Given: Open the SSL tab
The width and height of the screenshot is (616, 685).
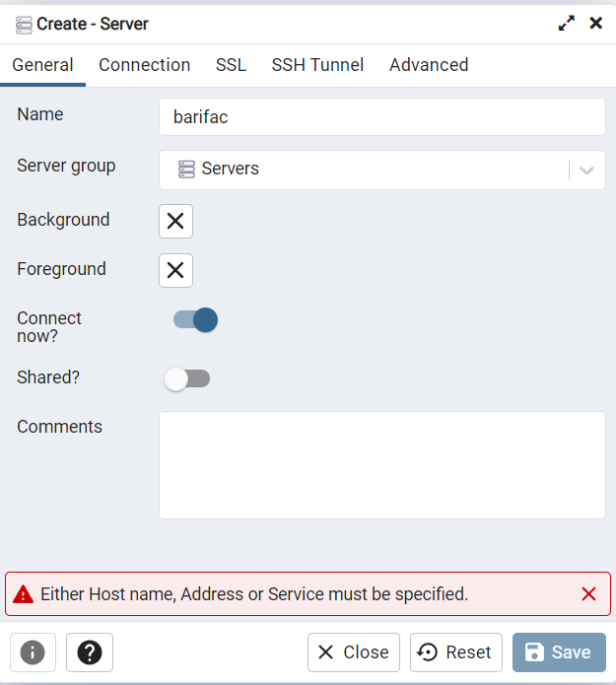Looking at the screenshot, I should pyautogui.click(x=231, y=65).
